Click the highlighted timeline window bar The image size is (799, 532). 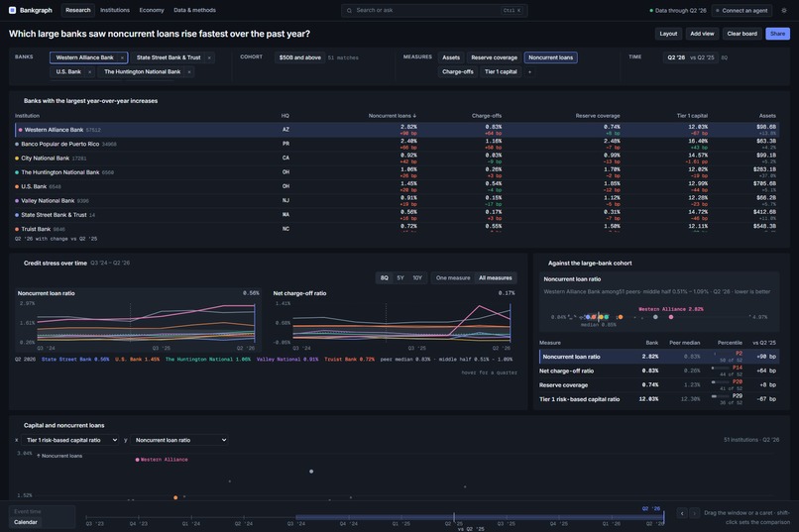click(479, 517)
